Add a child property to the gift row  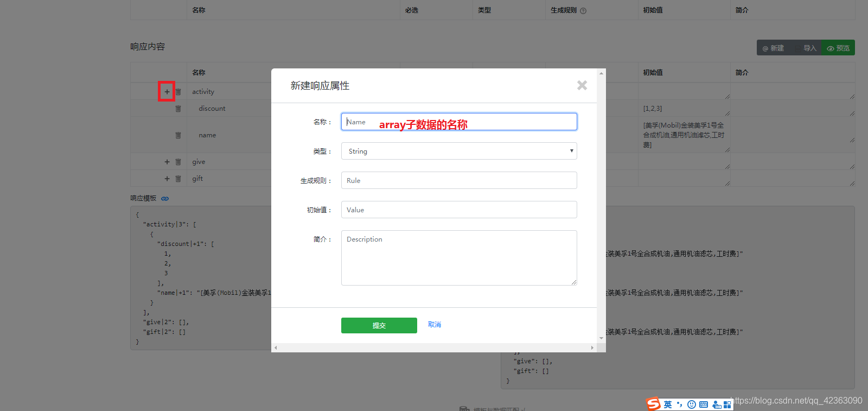click(x=167, y=179)
